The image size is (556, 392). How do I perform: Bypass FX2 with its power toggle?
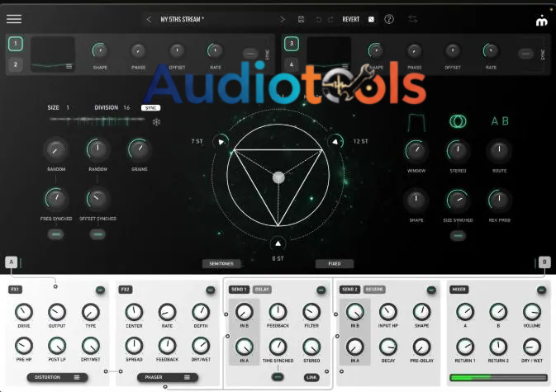[211, 290]
